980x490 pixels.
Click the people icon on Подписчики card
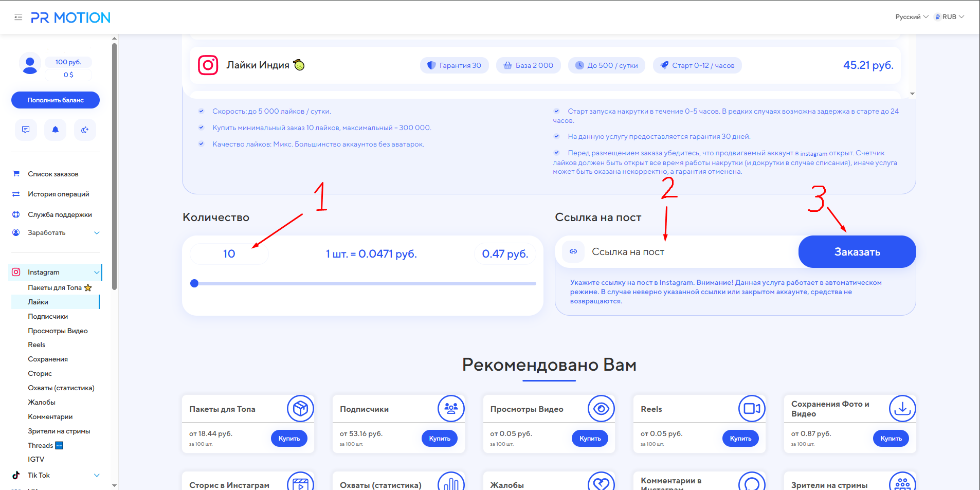[451, 409]
